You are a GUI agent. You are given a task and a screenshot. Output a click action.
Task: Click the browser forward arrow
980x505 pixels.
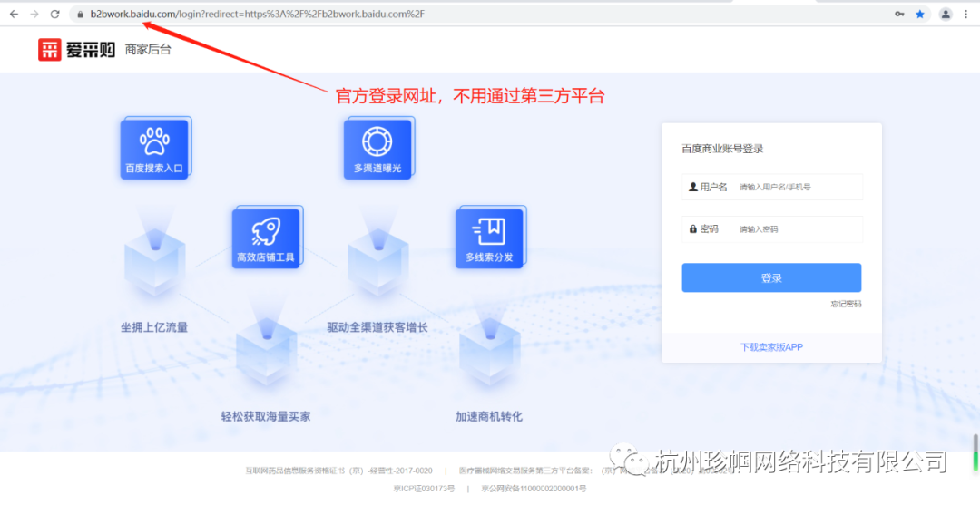[x=34, y=14]
